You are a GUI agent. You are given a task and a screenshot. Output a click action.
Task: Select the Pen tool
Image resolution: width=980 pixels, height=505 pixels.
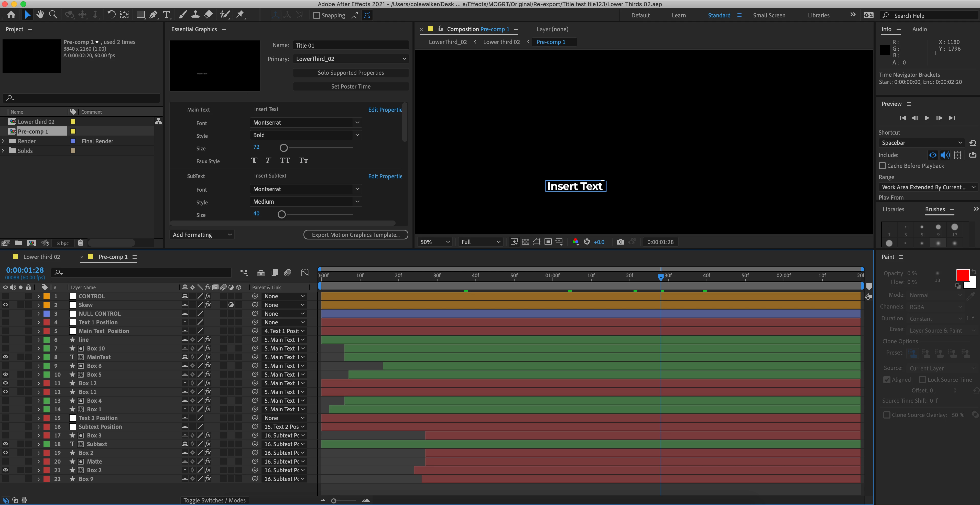(x=153, y=15)
